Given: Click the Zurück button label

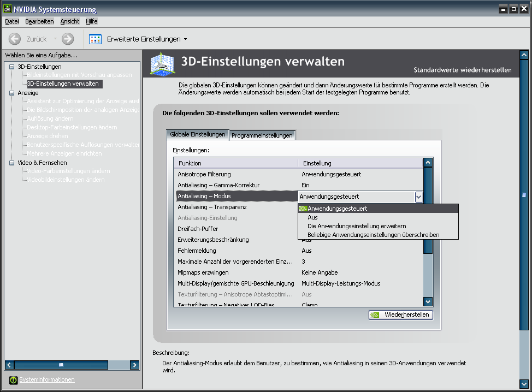Looking at the screenshot, I should [x=37, y=39].
